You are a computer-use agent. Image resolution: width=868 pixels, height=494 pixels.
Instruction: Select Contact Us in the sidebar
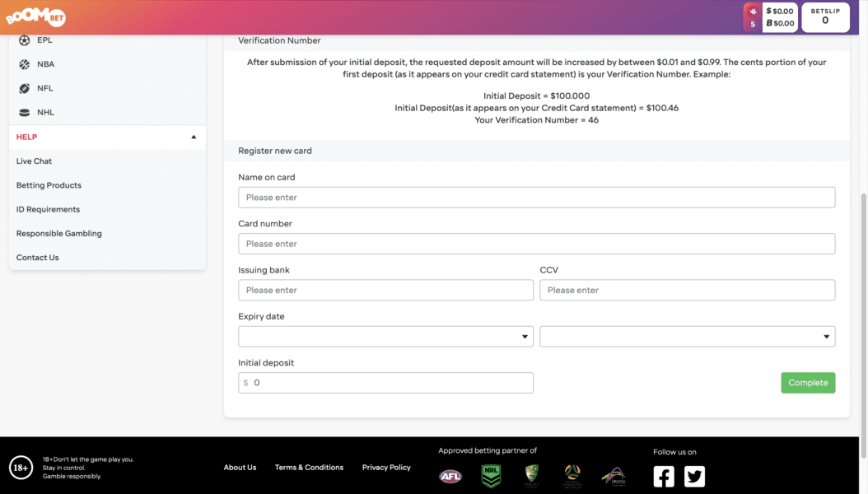(37, 257)
